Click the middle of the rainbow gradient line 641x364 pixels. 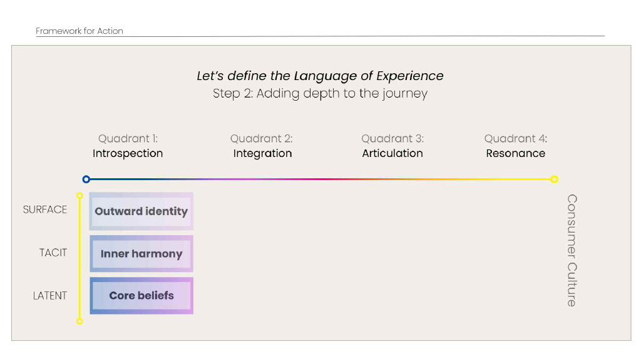click(320, 179)
